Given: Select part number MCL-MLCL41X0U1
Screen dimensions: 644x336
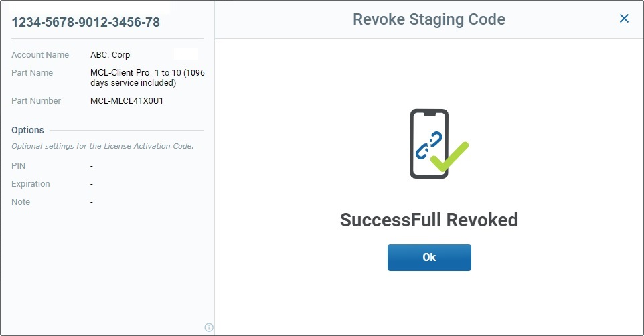Looking at the screenshot, I should pyautogui.click(x=127, y=100).
